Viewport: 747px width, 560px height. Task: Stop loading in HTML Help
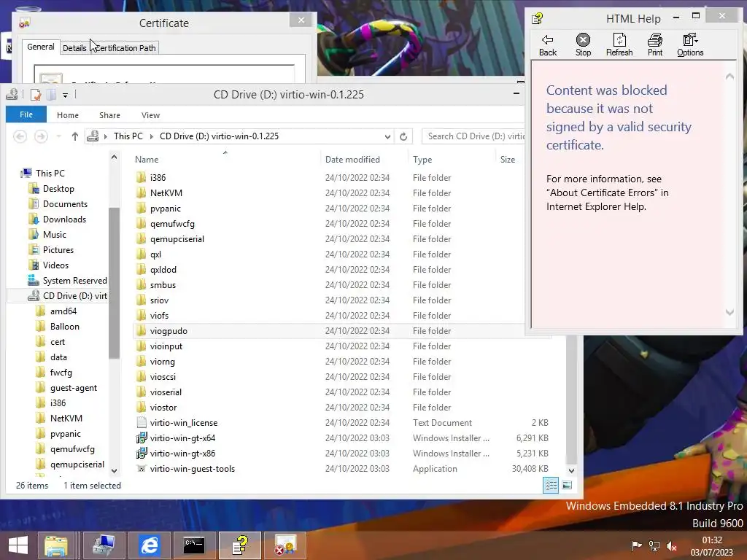[x=583, y=45]
